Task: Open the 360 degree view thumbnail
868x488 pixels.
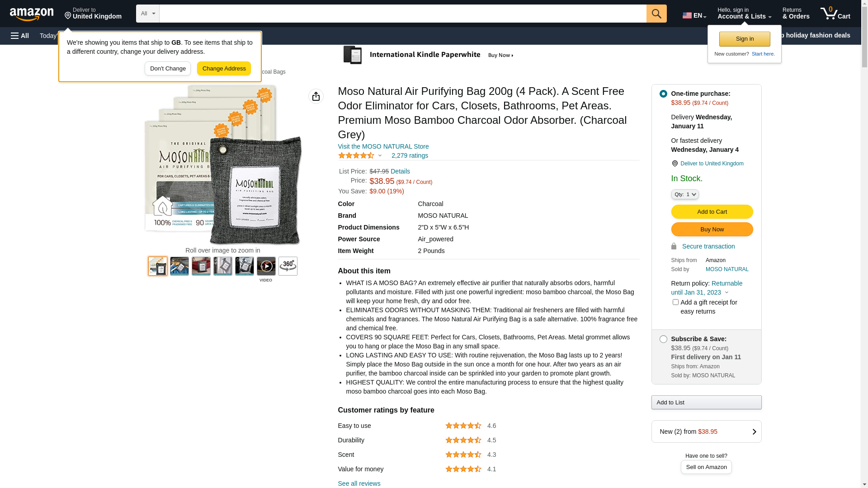Action: [288, 266]
